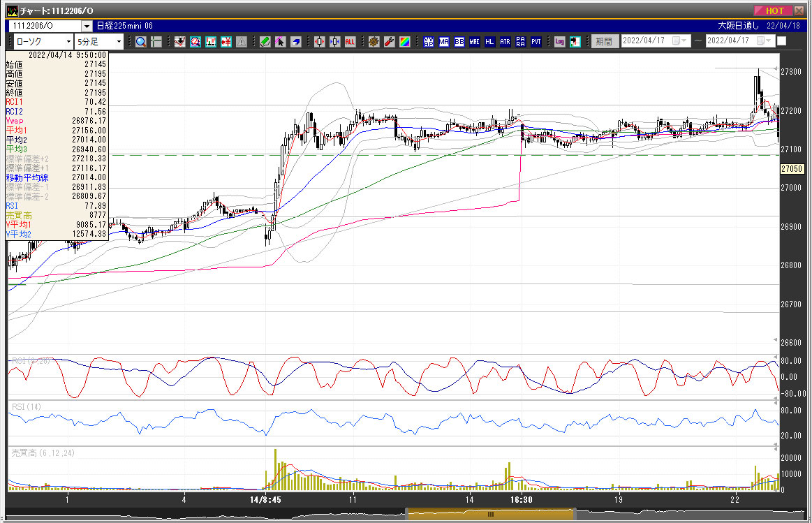Image resolution: width=812 pixels, height=523 pixels.
Task: Open the red wrench tool settings
Action: click(x=390, y=42)
